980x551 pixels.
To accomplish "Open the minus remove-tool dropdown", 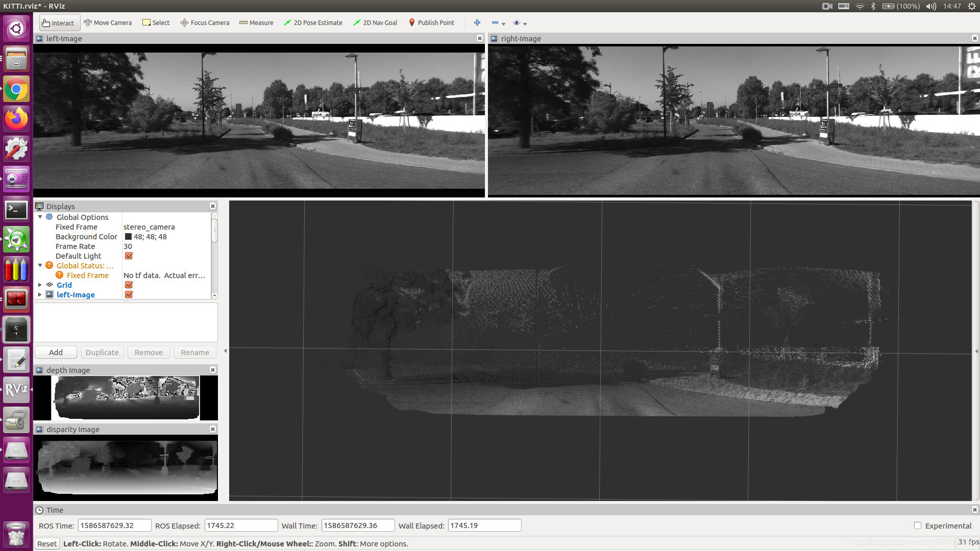I will click(498, 23).
